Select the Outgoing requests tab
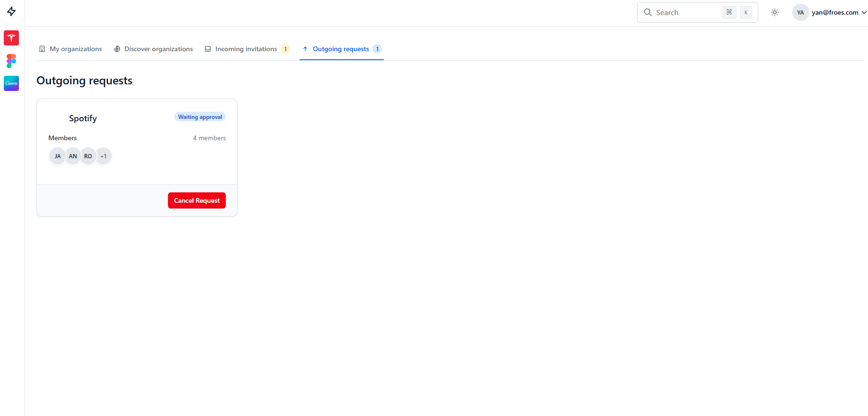 click(x=341, y=49)
